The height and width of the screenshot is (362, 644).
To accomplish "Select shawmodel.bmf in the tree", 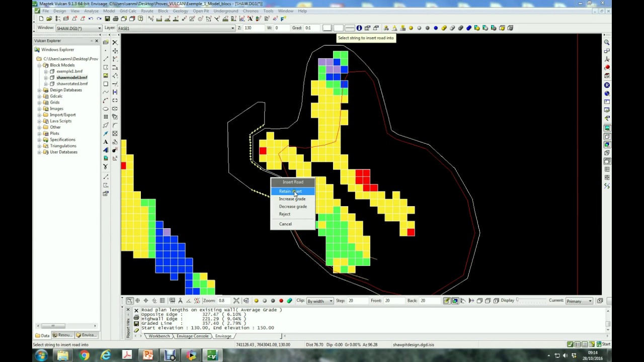I will point(71,77).
